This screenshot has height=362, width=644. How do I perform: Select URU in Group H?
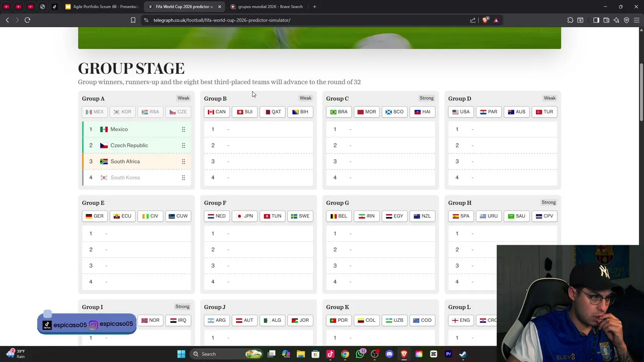tap(489, 216)
